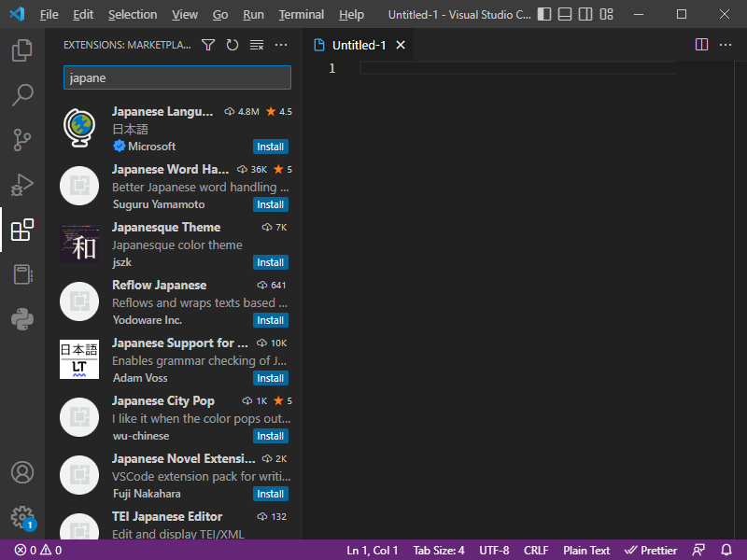The image size is (747, 560).
Task: Open the Extensions view icon
Action: (x=21, y=230)
